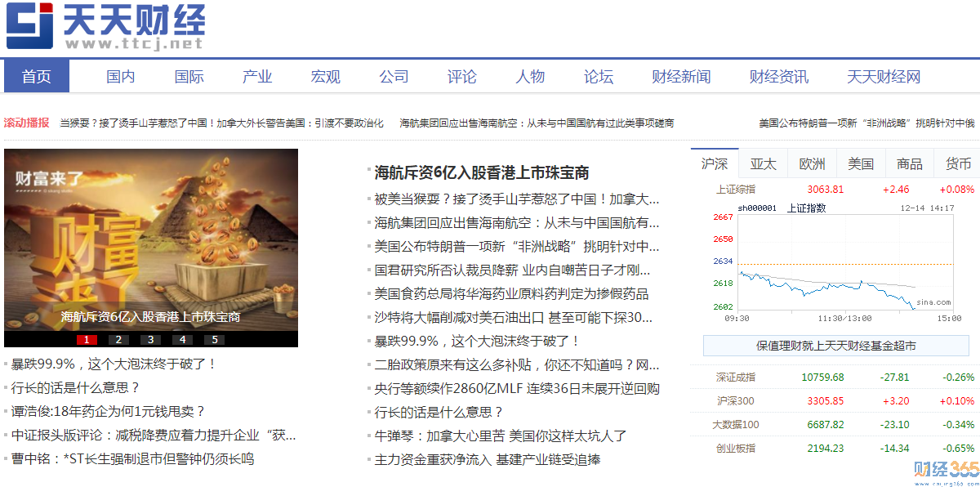The image size is (980, 487).
Task: Switch to the 亚太 market tab
Action: 764,163
